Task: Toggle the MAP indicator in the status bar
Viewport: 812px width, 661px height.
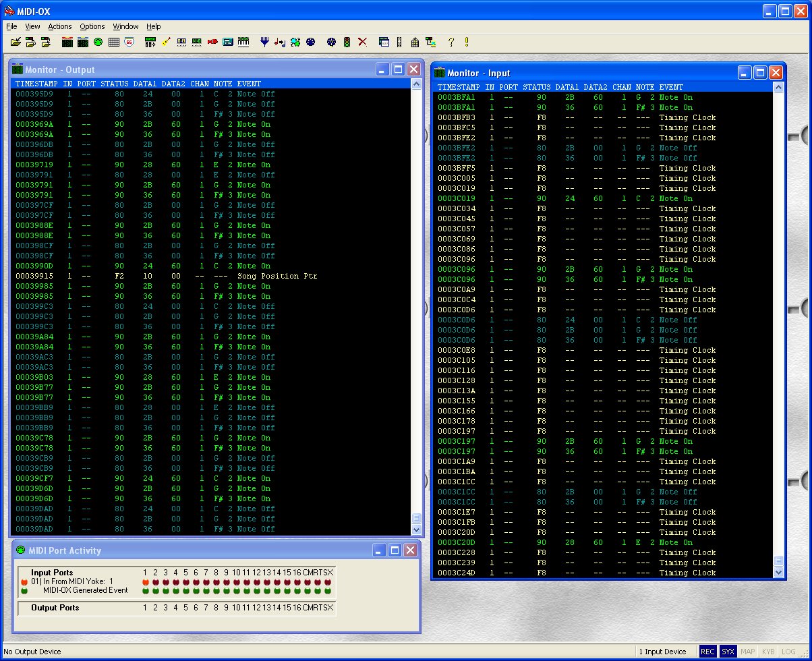Action: (748, 652)
